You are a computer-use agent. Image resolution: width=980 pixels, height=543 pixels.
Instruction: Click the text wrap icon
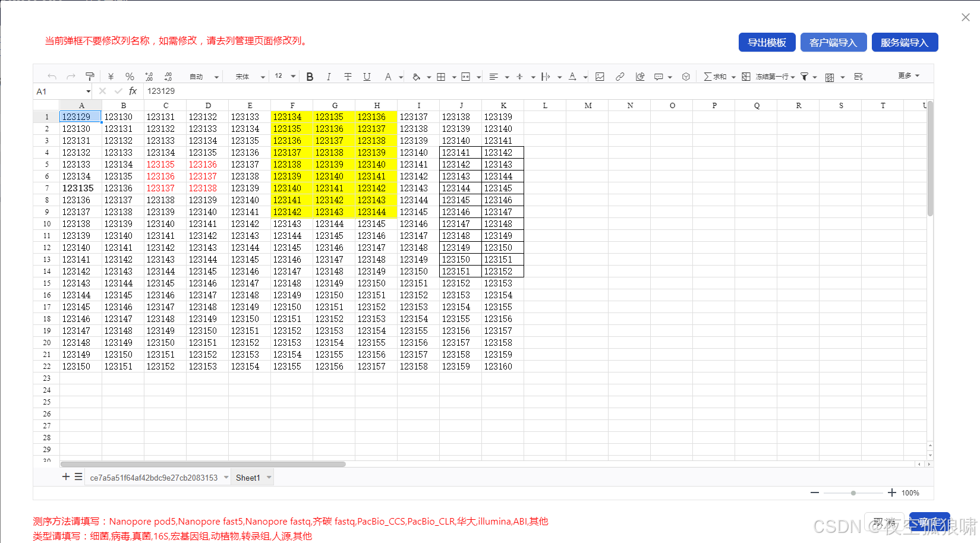pos(546,77)
